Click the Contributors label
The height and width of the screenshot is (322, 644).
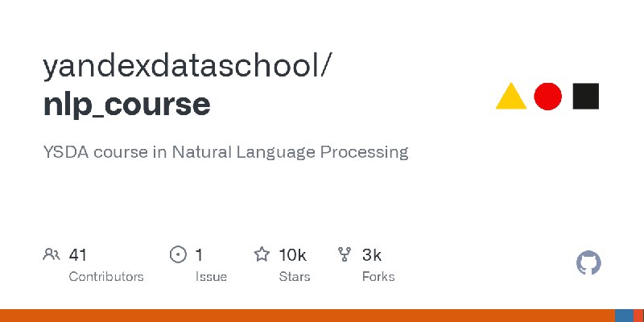click(x=106, y=277)
